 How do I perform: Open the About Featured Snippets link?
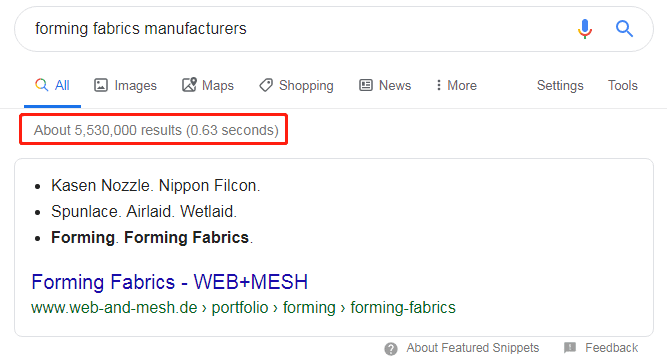[473, 348]
